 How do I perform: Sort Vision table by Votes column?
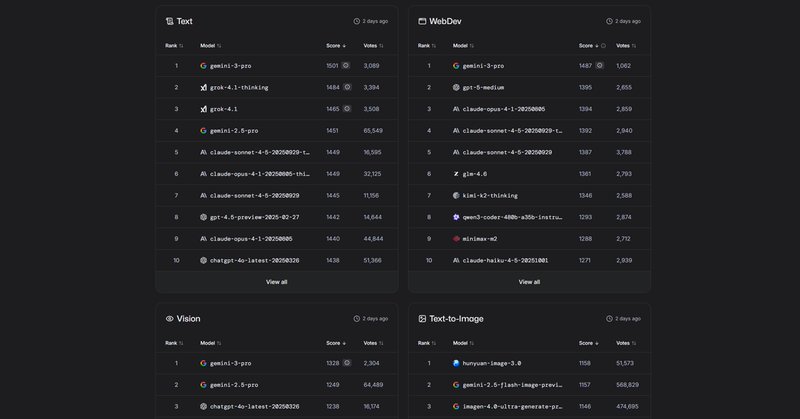click(x=373, y=343)
